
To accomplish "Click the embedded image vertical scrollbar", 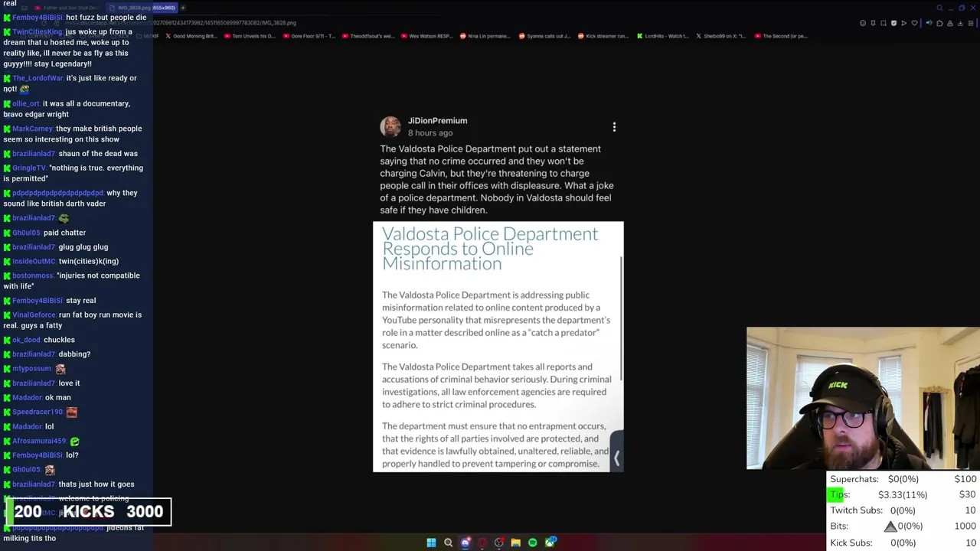I will click(621, 318).
